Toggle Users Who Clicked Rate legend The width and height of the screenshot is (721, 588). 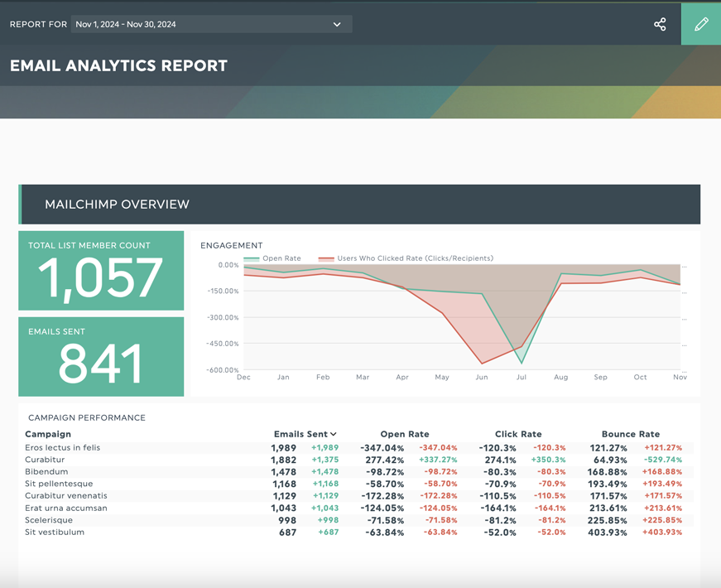point(414,258)
